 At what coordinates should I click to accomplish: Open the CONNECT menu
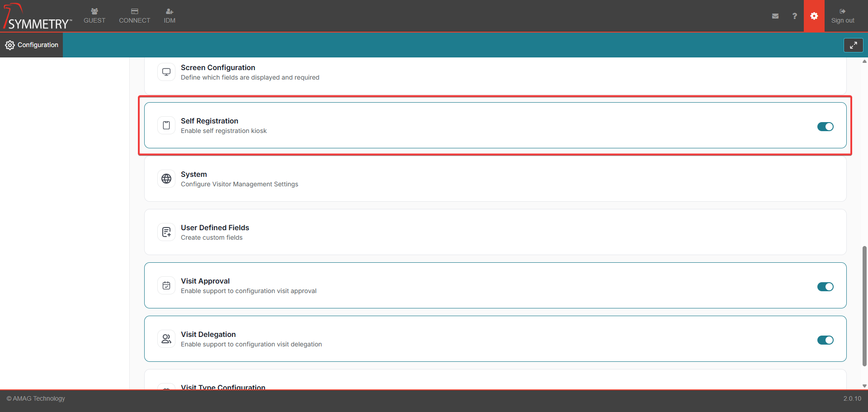pos(134,16)
